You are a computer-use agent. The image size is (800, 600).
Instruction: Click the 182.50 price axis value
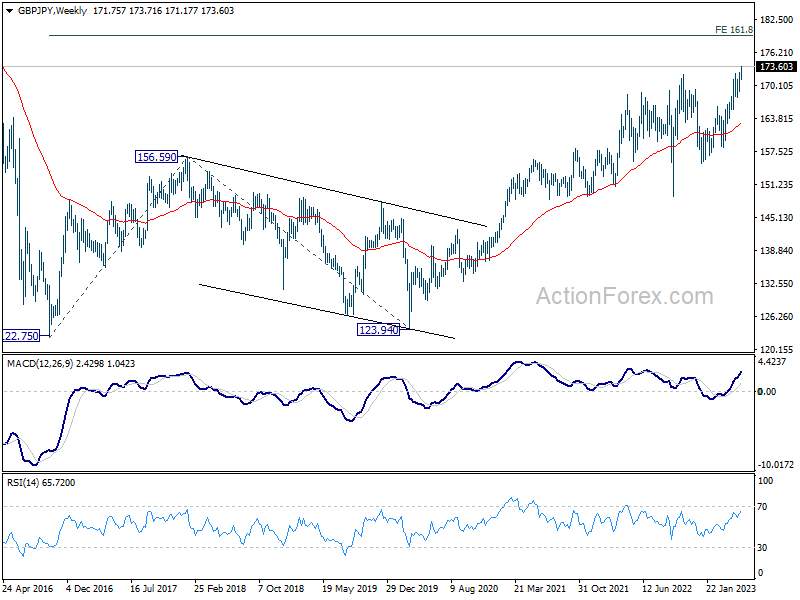[x=775, y=20]
